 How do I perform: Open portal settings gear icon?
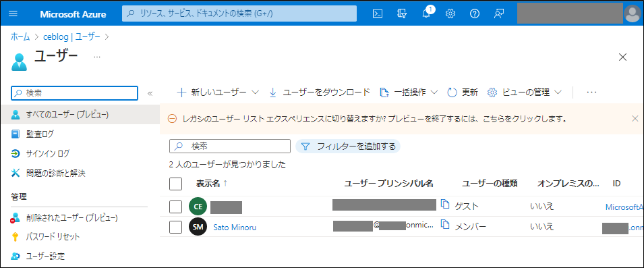(x=450, y=14)
